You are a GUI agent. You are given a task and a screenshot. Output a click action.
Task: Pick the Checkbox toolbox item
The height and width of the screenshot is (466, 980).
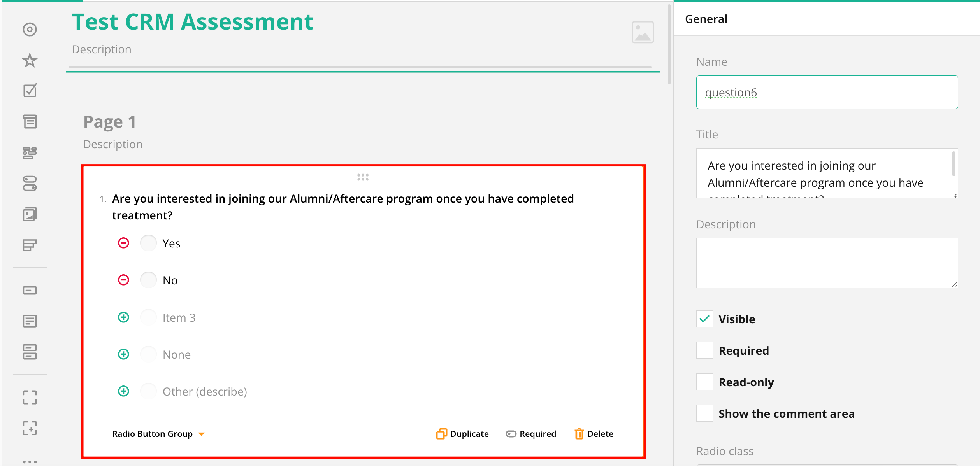[x=30, y=91]
